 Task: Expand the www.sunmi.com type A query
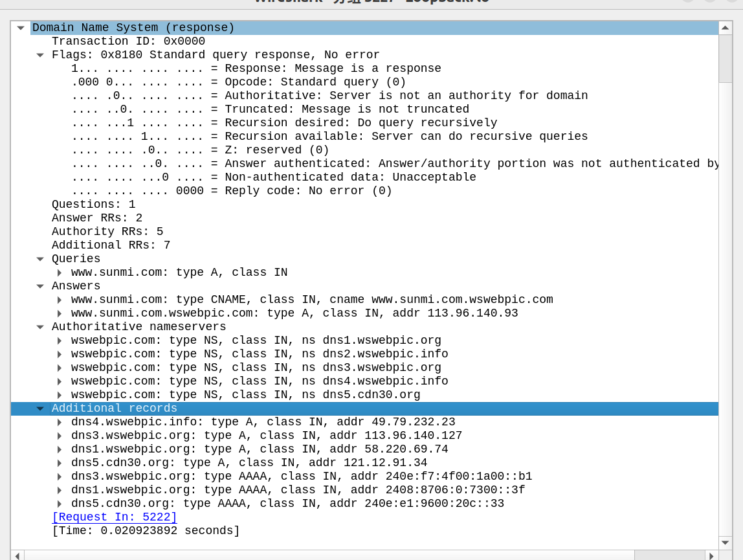[60, 273]
